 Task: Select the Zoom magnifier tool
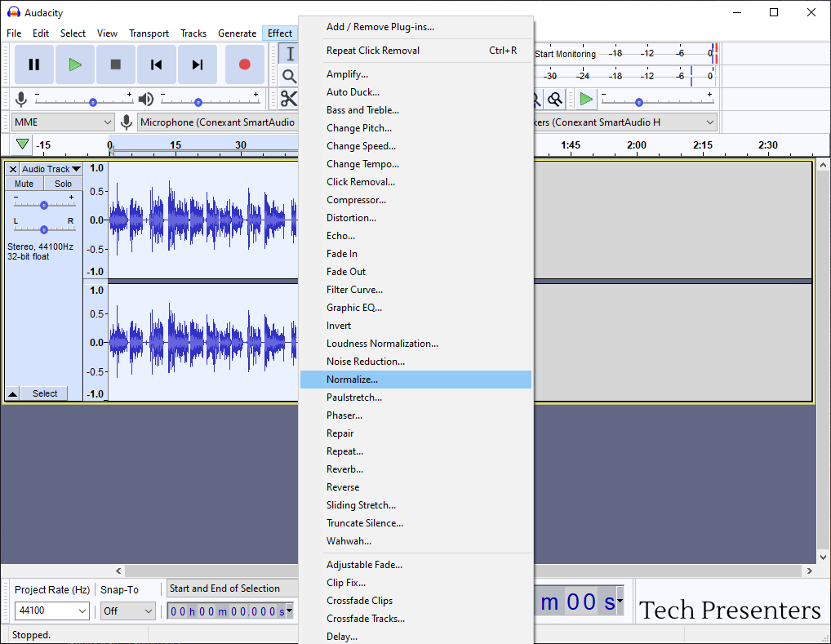(289, 77)
